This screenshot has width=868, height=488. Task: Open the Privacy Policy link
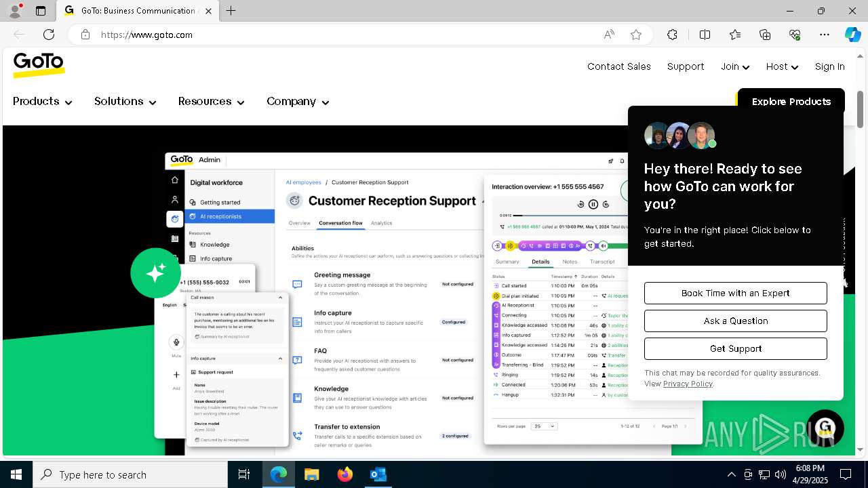[688, 384]
